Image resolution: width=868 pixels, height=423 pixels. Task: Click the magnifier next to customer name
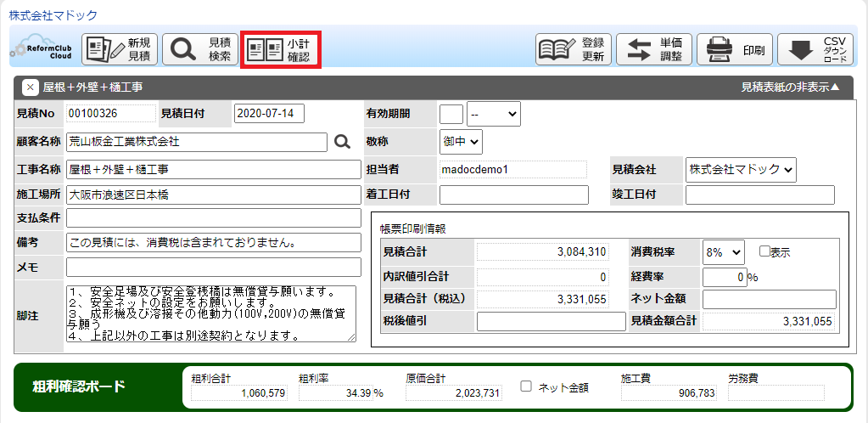click(342, 142)
